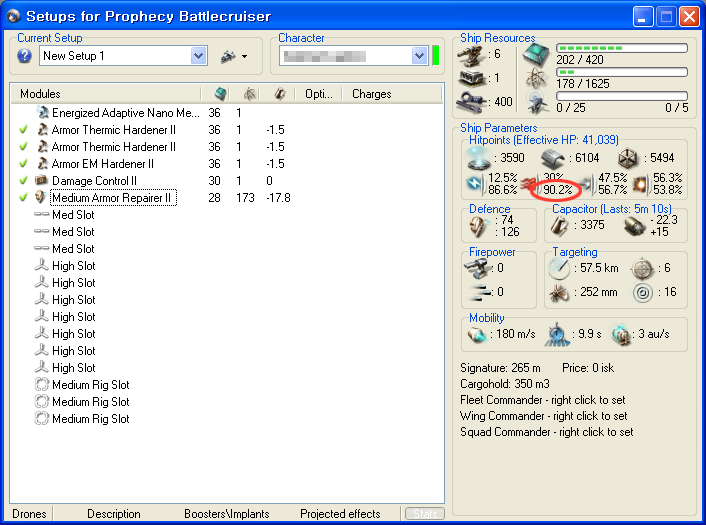Click the green character status indicator

point(435,55)
